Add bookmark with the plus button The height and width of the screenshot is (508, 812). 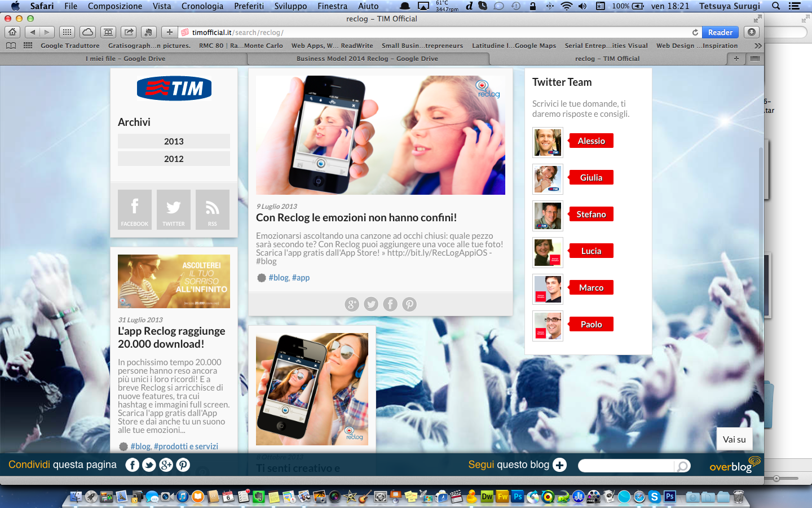point(169,32)
